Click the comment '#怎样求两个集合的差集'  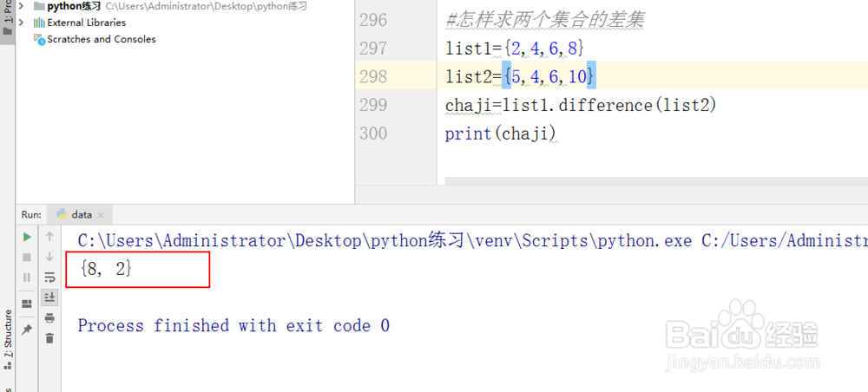[545, 21]
